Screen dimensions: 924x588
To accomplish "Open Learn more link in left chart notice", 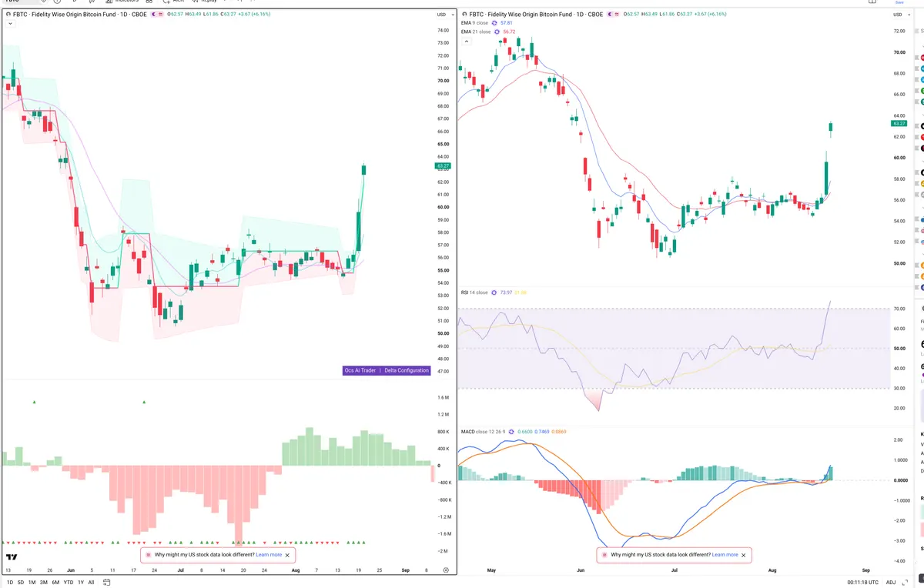I will (269, 554).
